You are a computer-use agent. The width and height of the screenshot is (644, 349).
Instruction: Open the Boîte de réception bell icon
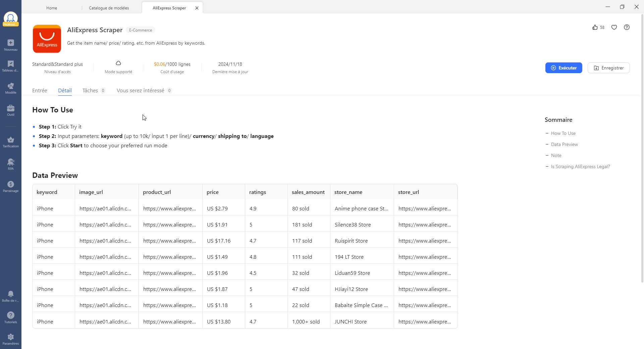coord(11,296)
